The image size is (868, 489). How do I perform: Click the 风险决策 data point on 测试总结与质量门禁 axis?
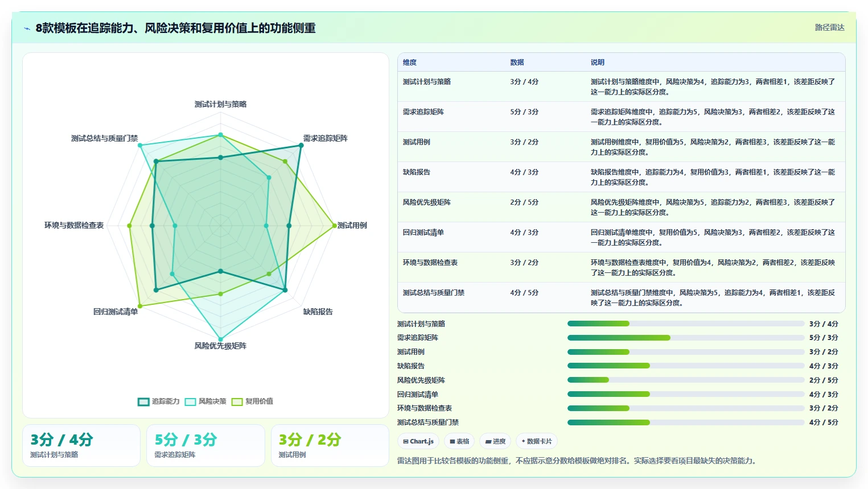[x=140, y=146]
